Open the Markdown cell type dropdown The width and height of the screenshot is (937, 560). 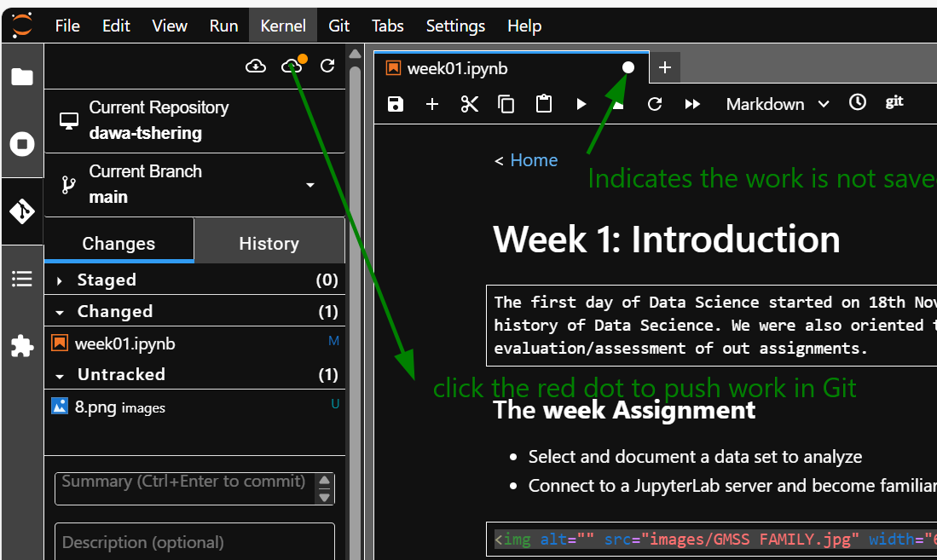pyautogui.click(x=777, y=104)
